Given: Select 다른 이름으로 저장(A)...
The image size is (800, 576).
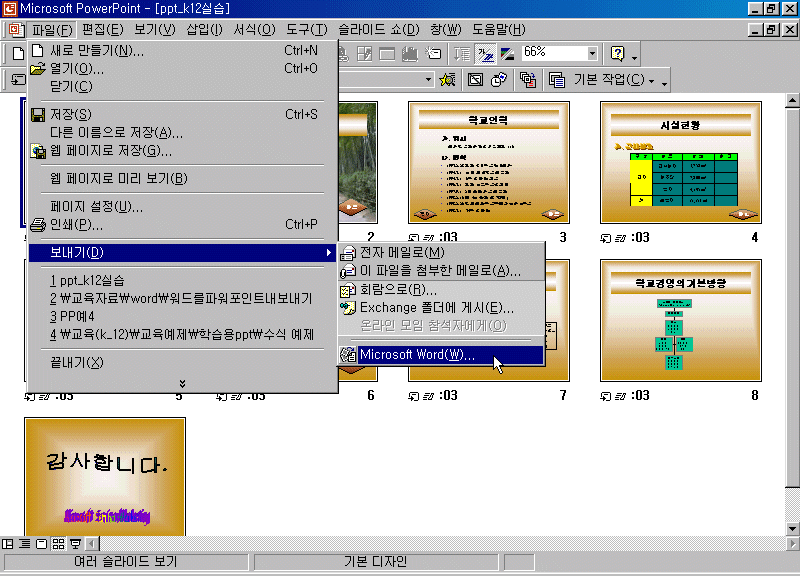Looking at the screenshot, I should (x=183, y=133).
